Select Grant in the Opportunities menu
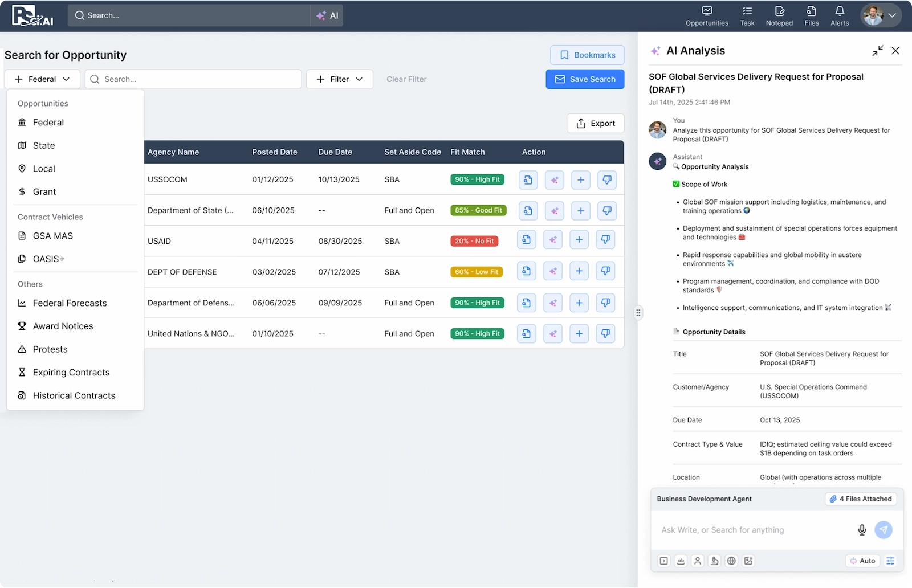Screen dimensions: 912x588 click(75, 192)
